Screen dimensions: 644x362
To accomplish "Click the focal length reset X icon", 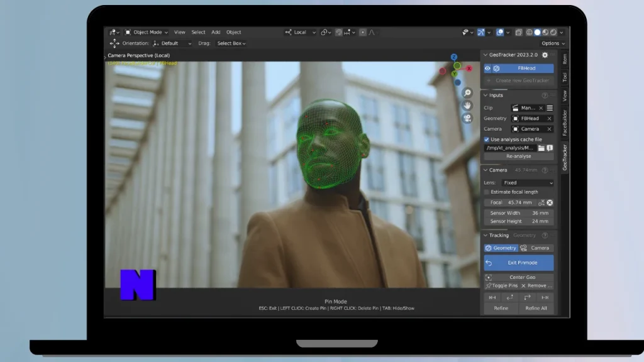I will tap(550, 202).
